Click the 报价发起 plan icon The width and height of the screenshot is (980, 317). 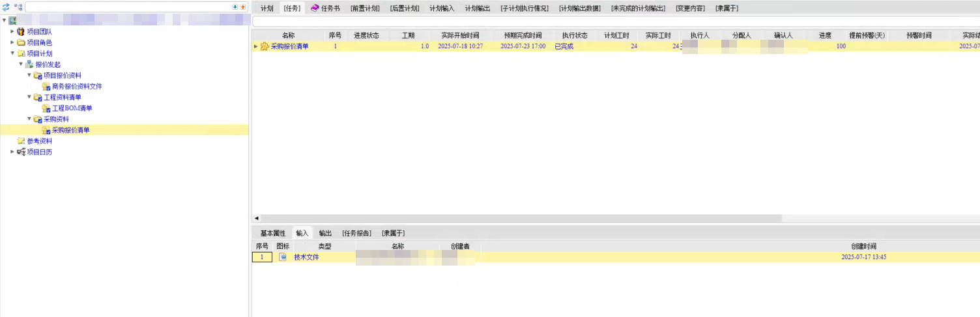click(29, 64)
